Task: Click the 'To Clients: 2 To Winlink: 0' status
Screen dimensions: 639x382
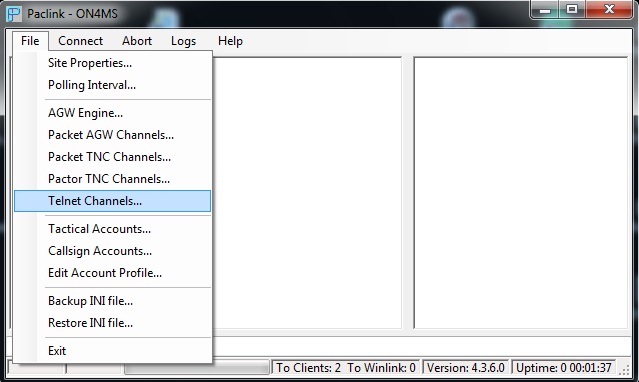Action: point(346,368)
